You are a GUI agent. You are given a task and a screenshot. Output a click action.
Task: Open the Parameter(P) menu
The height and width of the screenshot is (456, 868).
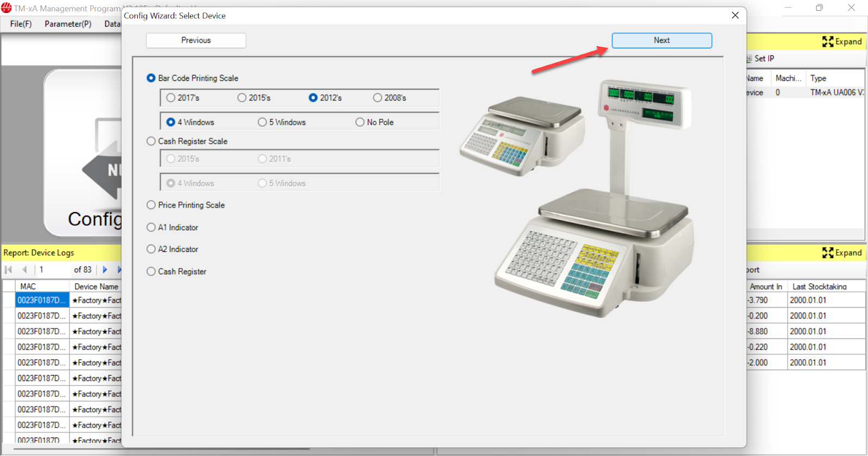68,24
